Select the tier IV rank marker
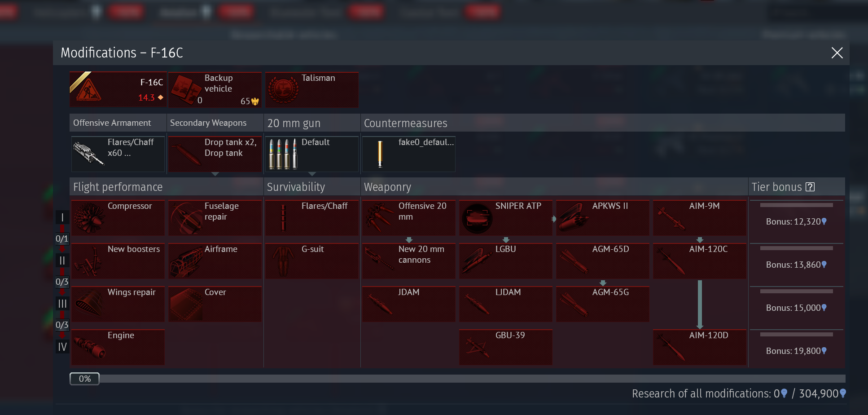 tap(62, 347)
